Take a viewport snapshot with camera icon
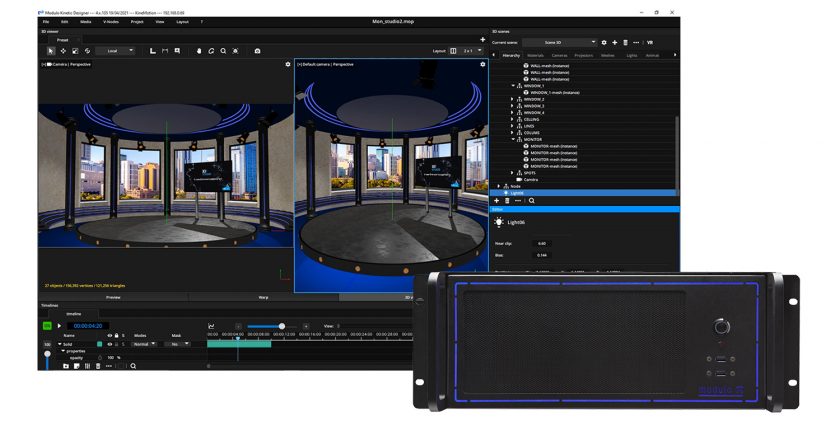 [x=258, y=51]
